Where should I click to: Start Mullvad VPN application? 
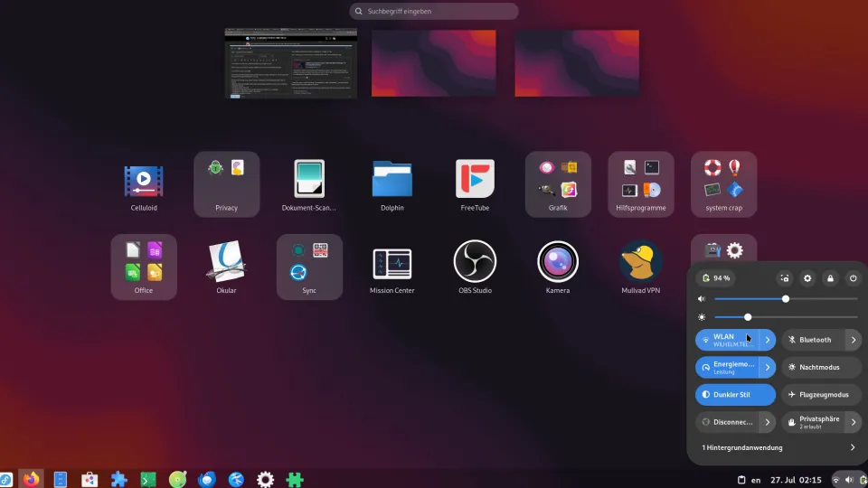(x=641, y=261)
